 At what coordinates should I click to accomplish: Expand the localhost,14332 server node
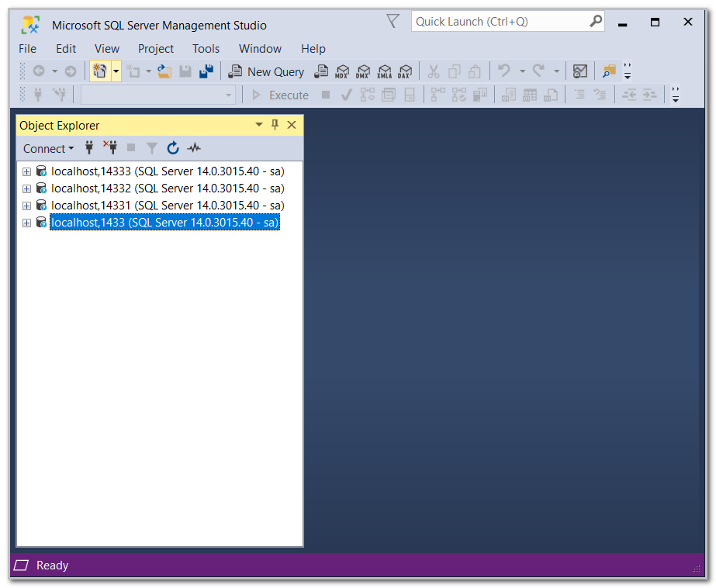(26, 188)
